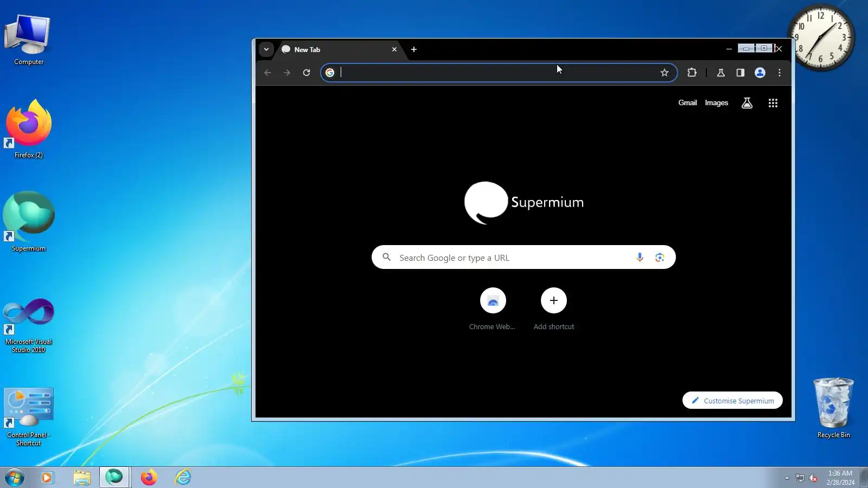Image resolution: width=868 pixels, height=488 pixels.
Task: Click the Show desktop button
Action: pos(864,478)
